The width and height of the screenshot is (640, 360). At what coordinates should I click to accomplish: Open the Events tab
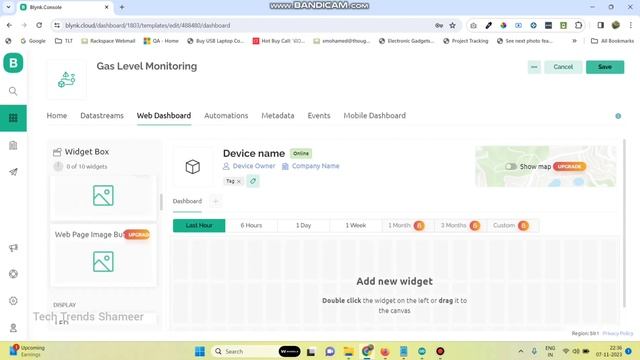coord(319,116)
